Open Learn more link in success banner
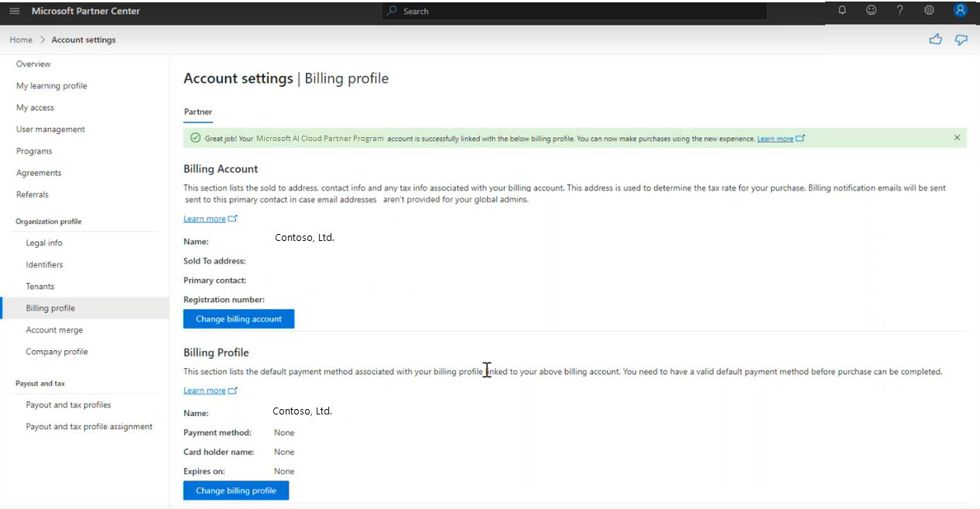980x509 pixels. 775,139
